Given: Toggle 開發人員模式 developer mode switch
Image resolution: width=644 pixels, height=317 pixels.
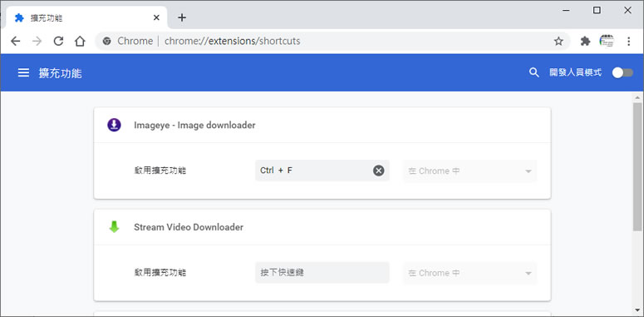Looking at the screenshot, I should point(622,72).
